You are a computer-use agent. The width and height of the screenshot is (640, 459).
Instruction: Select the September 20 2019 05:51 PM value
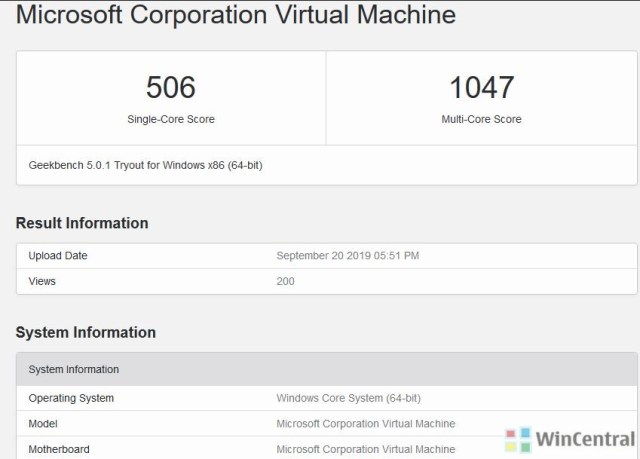[348, 256]
